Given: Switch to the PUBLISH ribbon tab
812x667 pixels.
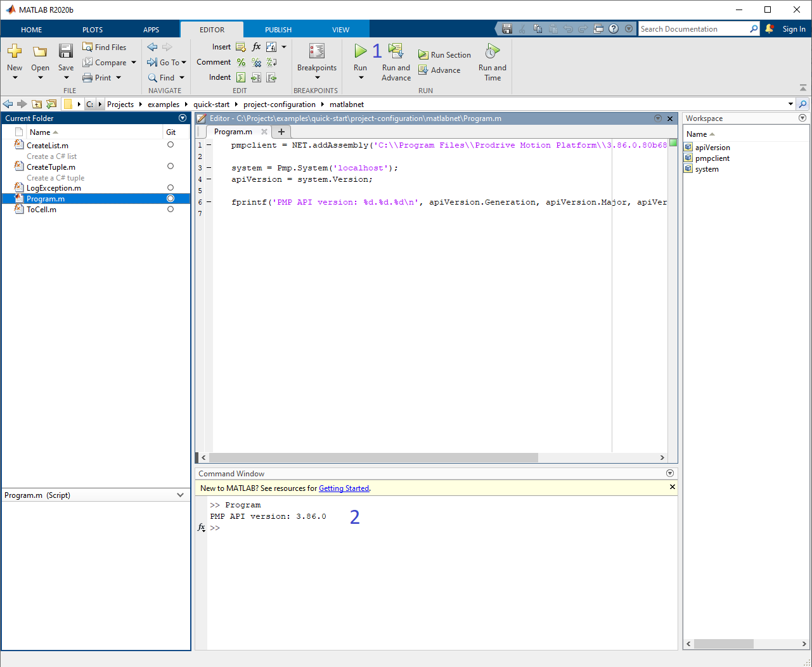Looking at the screenshot, I should (278, 29).
